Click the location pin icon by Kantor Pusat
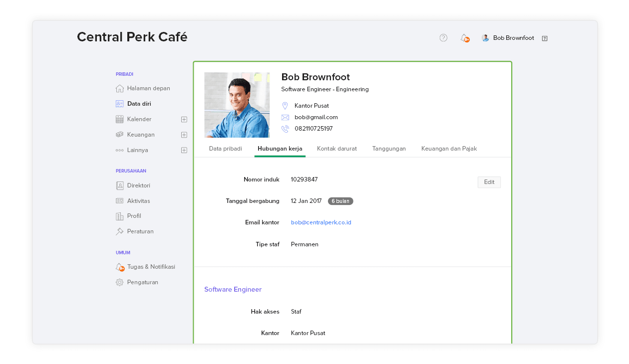This screenshot has width=629, height=364. tap(285, 106)
